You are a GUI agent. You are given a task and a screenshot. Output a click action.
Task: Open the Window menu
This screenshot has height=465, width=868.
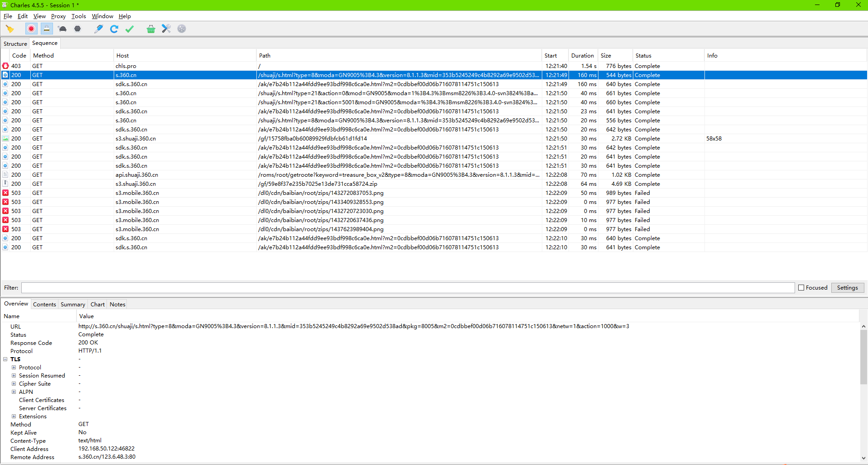coord(102,16)
